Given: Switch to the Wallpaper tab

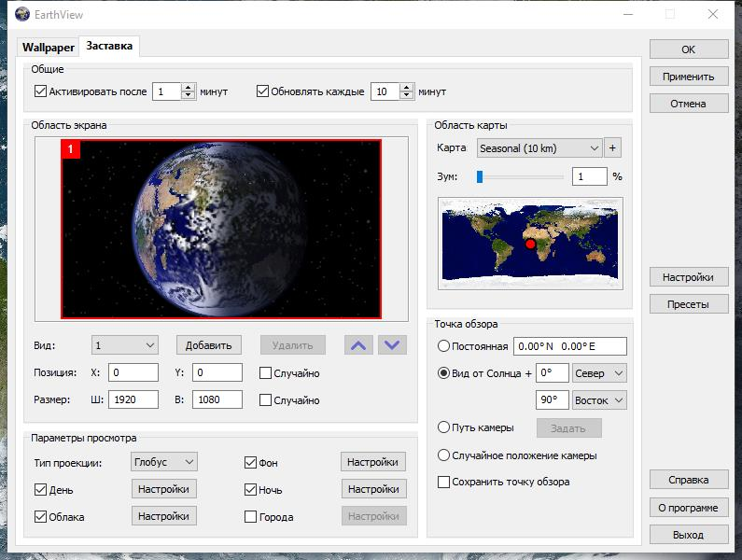Looking at the screenshot, I should click(48, 47).
